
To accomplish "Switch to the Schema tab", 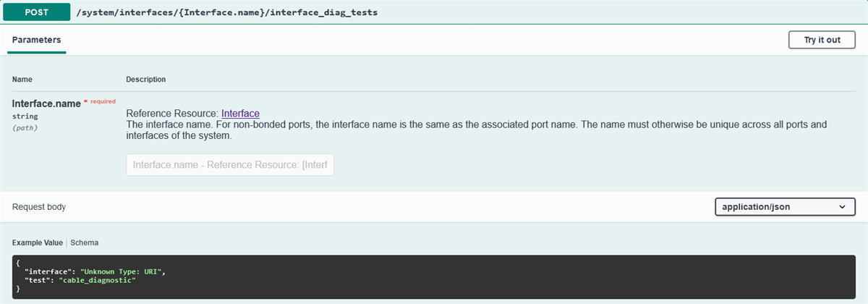I will coord(84,242).
